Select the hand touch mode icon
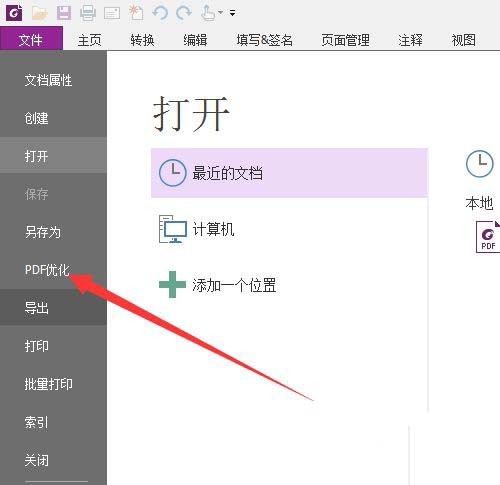The height and width of the screenshot is (485, 500). click(x=208, y=13)
